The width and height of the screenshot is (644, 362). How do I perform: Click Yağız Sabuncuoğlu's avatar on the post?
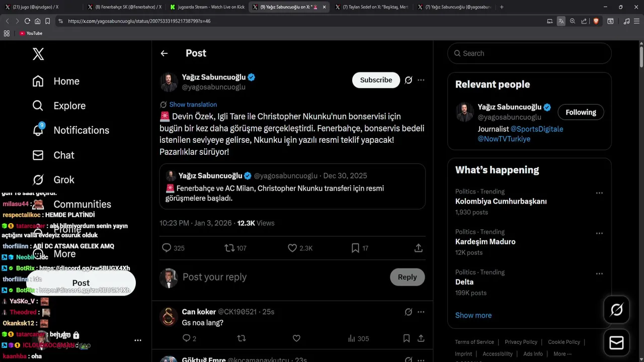[169, 82]
